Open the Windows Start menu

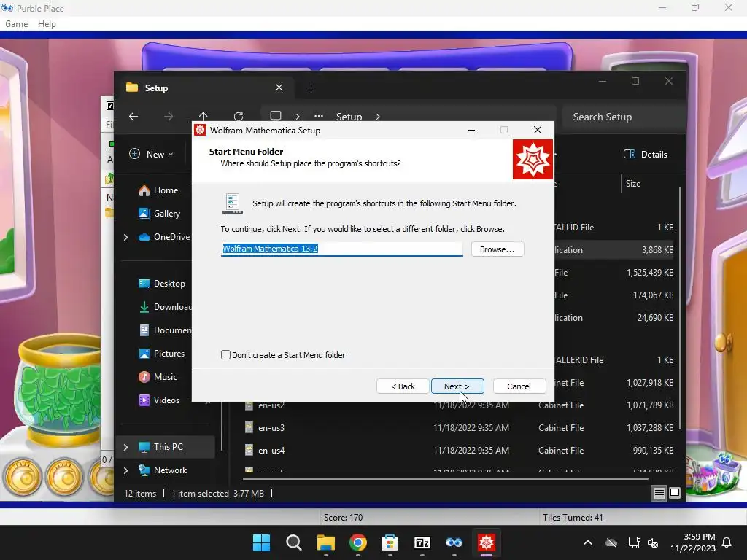(262, 542)
